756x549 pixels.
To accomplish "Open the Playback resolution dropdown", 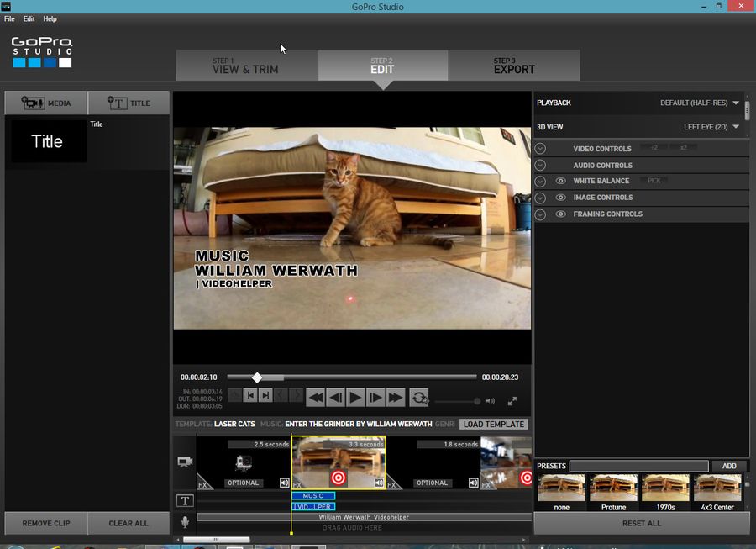I will (x=699, y=103).
